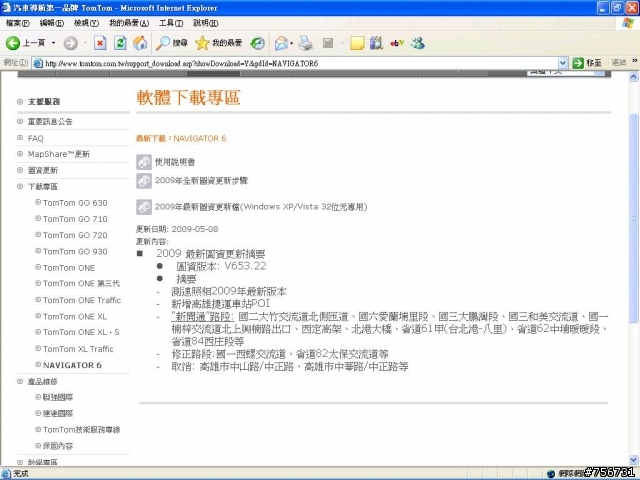Open the 下載專區 sidebar link
640x480 pixels.
(43, 187)
